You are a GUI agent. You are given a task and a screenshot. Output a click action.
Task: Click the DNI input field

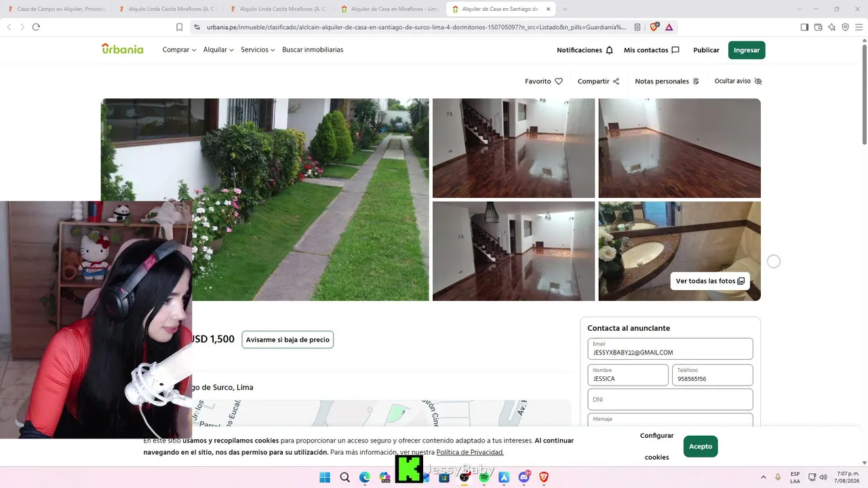point(670,399)
